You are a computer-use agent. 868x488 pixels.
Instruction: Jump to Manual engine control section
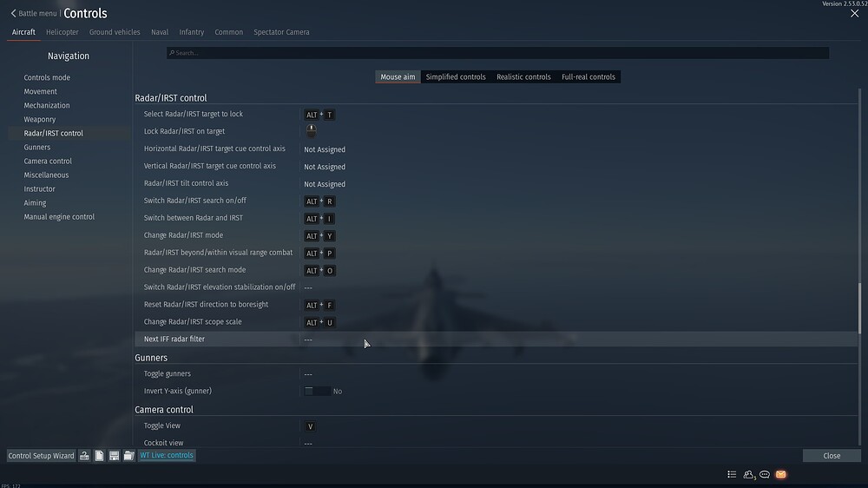(x=59, y=217)
